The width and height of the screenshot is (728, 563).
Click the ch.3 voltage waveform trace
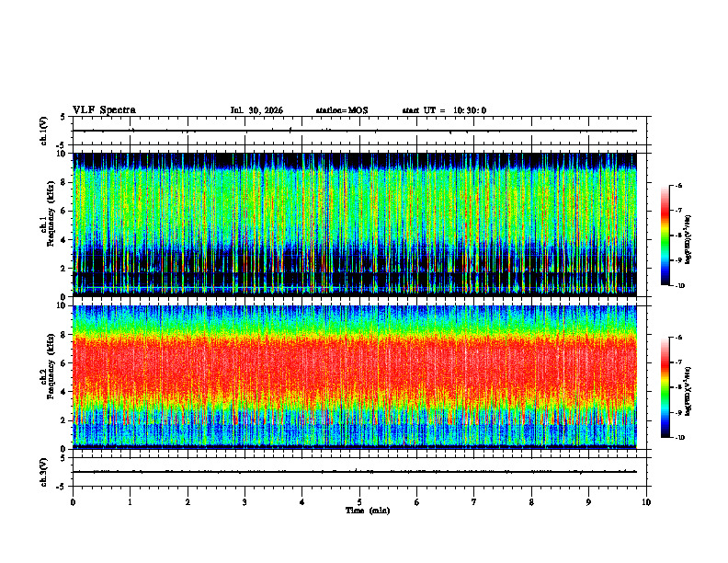click(355, 472)
